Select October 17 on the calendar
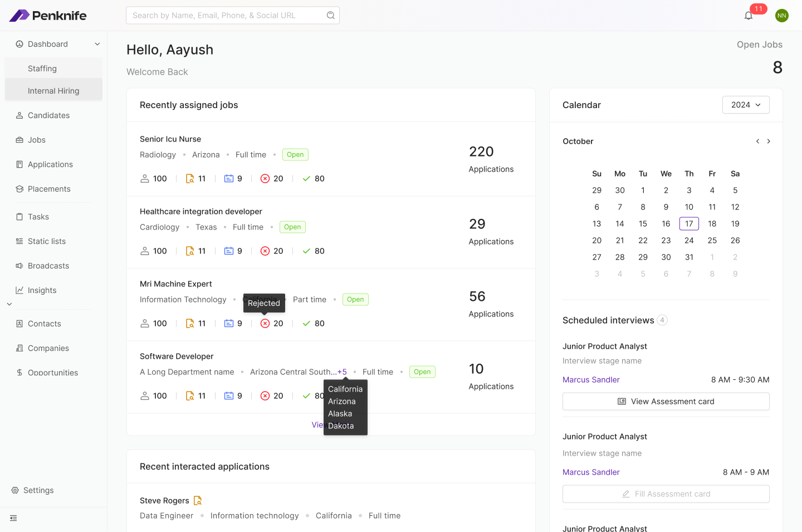 pos(689,224)
